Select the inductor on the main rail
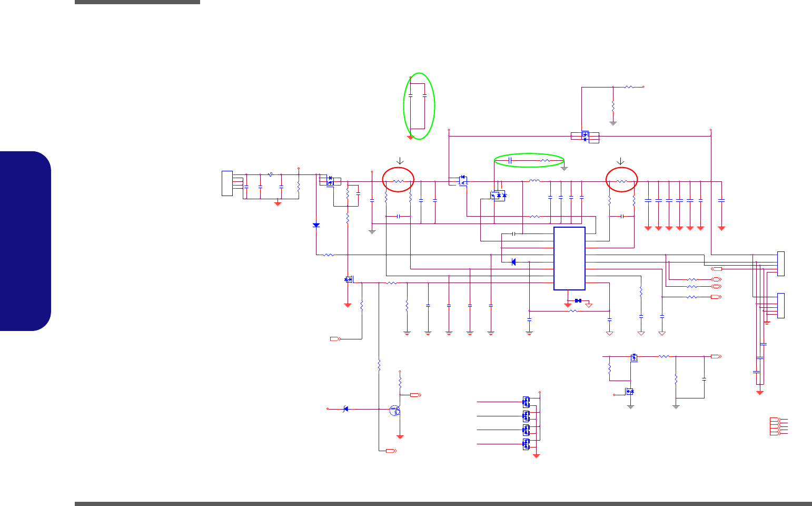Image resolution: width=812 pixels, height=506 pixels. [x=534, y=181]
